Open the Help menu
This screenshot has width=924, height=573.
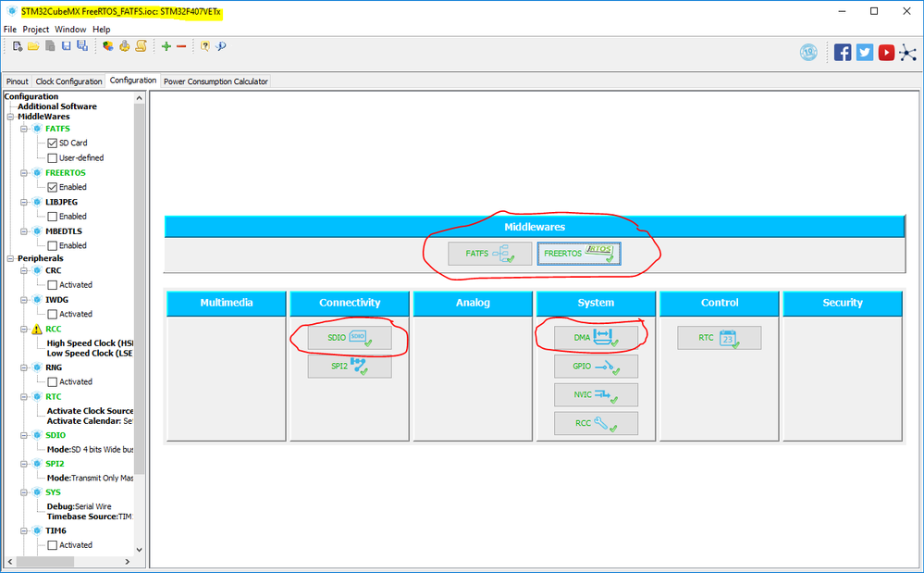102,30
